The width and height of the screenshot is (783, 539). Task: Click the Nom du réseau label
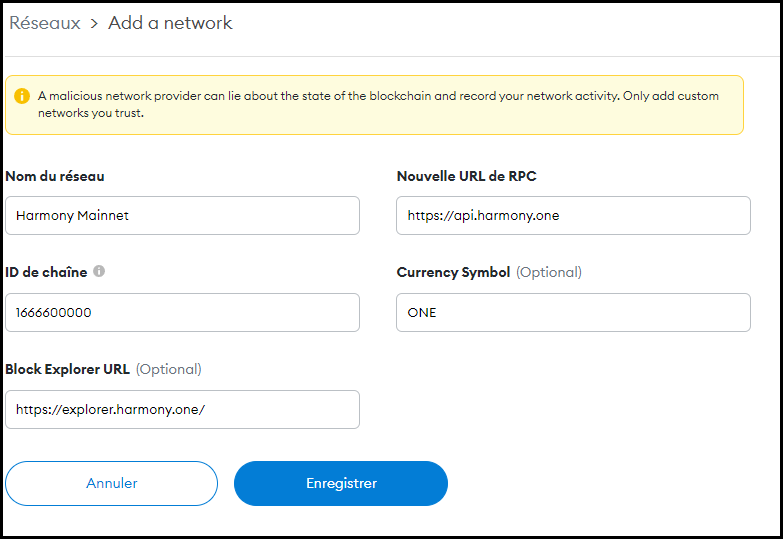[x=55, y=176]
